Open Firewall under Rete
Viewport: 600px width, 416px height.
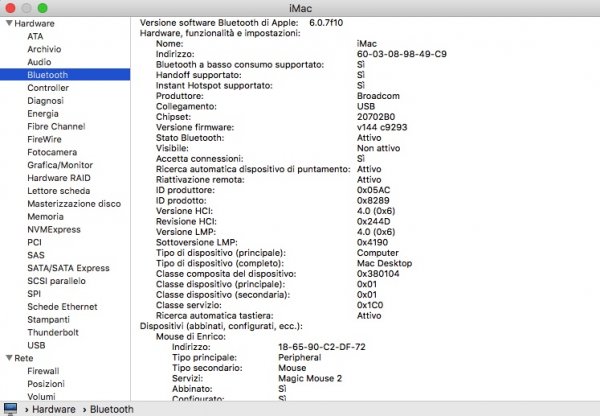pyautogui.click(x=43, y=371)
